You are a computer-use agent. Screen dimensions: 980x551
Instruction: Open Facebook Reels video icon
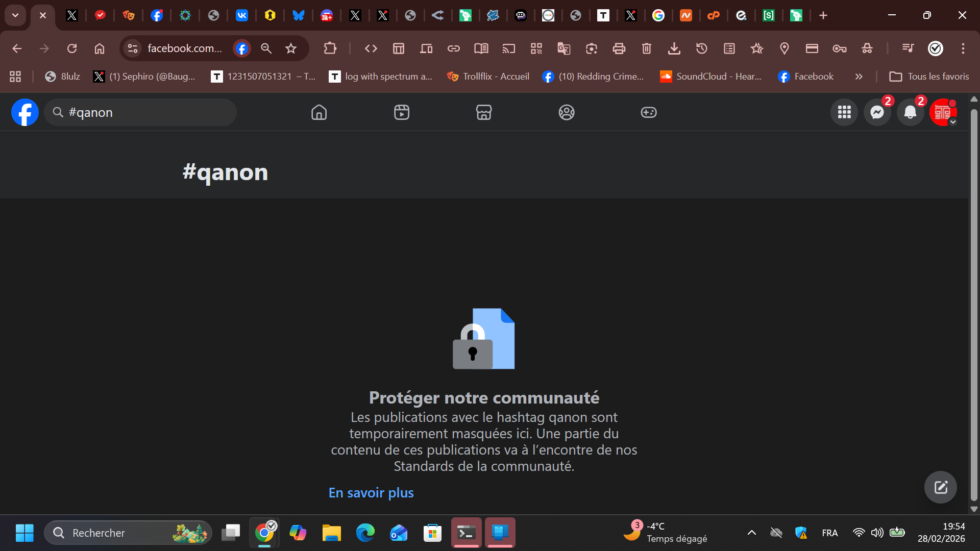(x=402, y=112)
